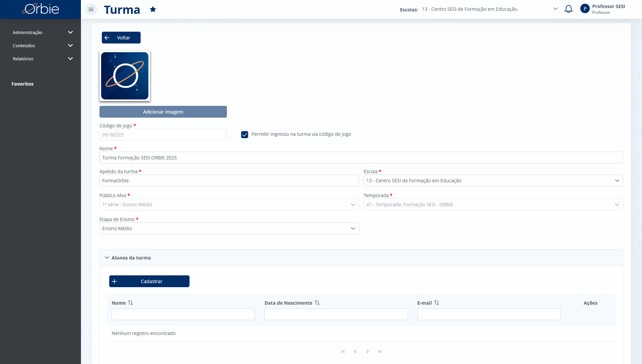
Task: Expand the Administração sidebar menu
Action: click(42, 32)
